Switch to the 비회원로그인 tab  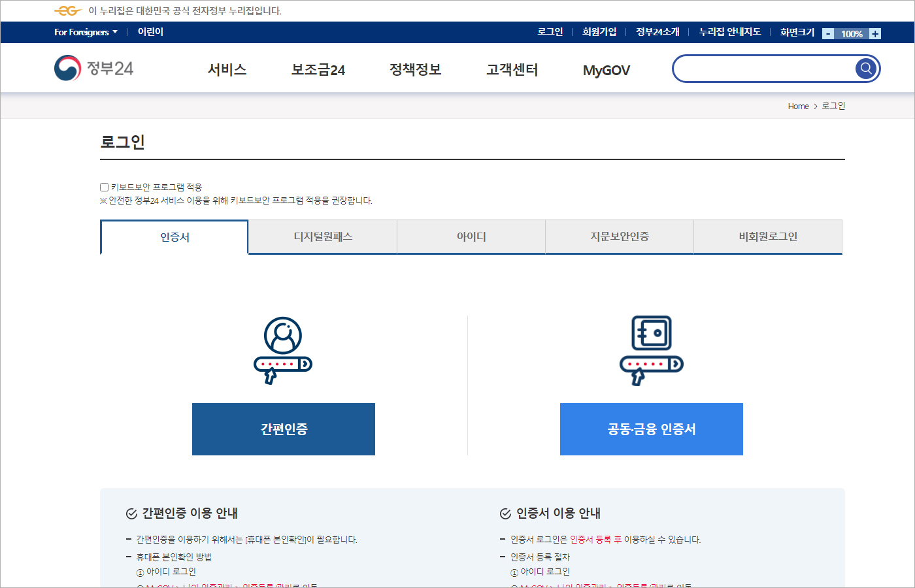point(768,237)
